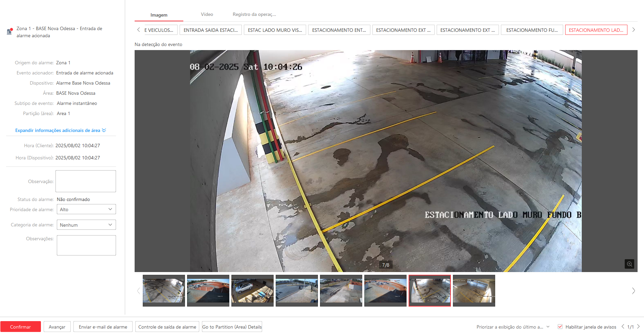This screenshot has width=644, height=335.
Task: Switch to the Vídeo tab
Action: [x=207, y=15]
